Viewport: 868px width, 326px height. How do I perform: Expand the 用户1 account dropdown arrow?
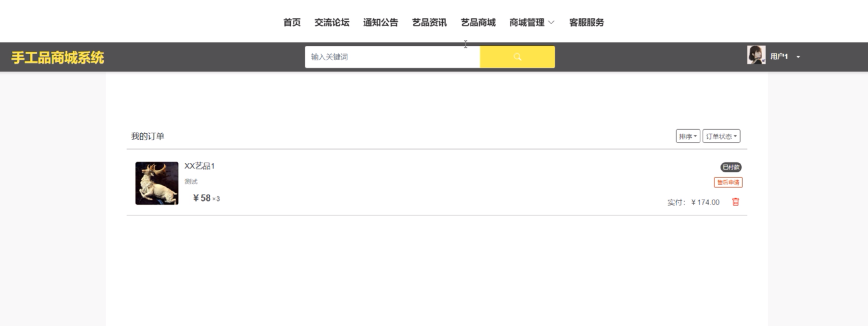[798, 57]
